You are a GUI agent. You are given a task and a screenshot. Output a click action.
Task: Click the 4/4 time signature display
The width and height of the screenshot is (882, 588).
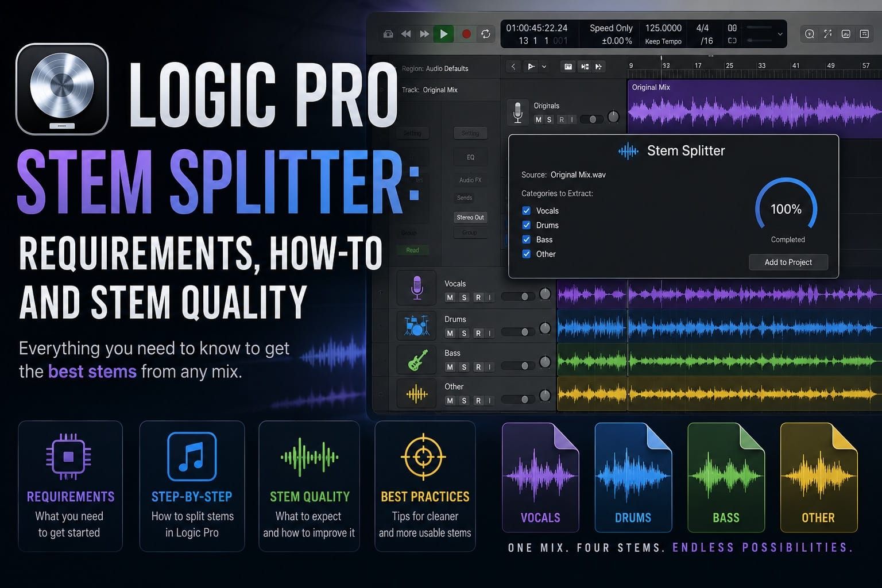coord(702,28)
